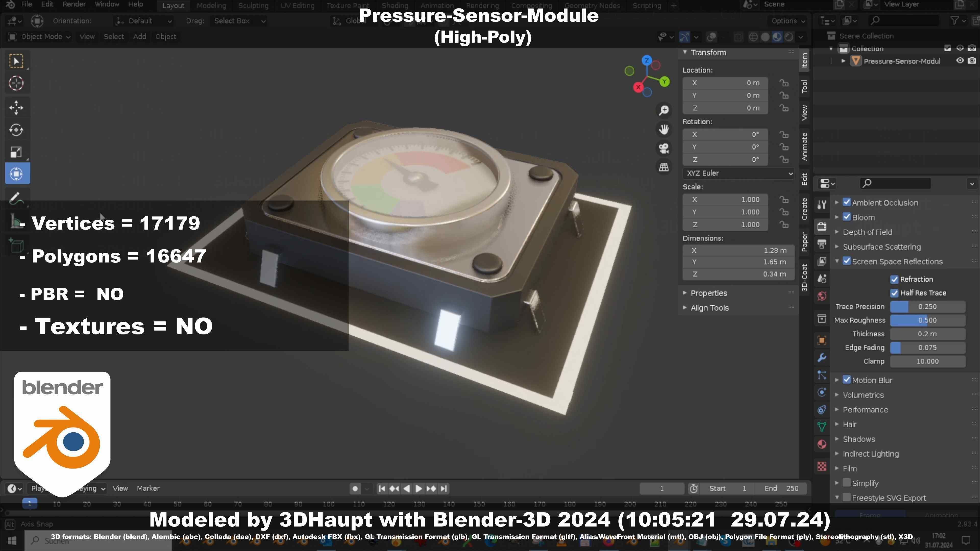980x551 pixels.
Task: Open the Texture properties checker icon
Action: tap(822, 466)
